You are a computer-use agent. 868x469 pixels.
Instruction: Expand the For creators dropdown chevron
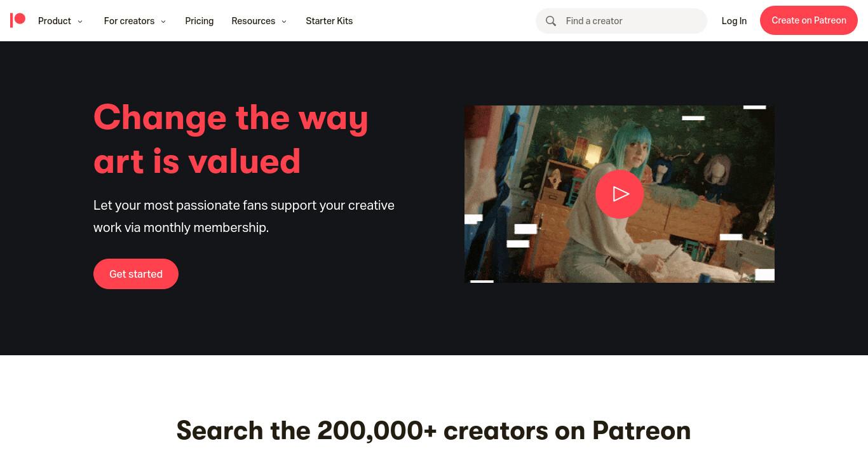pyautogui.click(x=163, y=22)
